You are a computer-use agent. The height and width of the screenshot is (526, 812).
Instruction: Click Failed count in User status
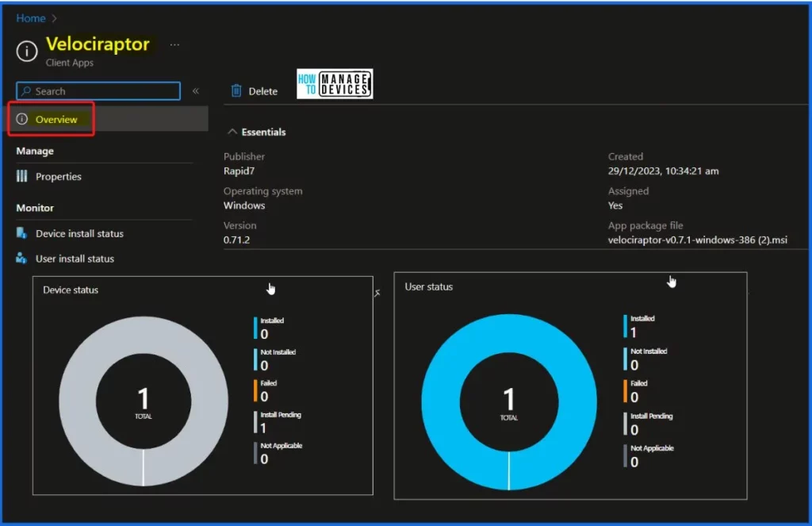tap(634, 397)
